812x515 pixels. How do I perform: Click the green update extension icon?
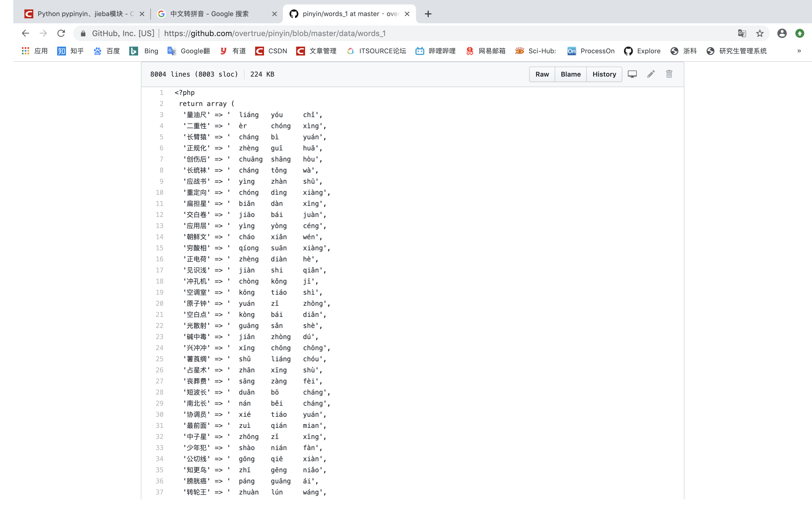tap(800, 33)
